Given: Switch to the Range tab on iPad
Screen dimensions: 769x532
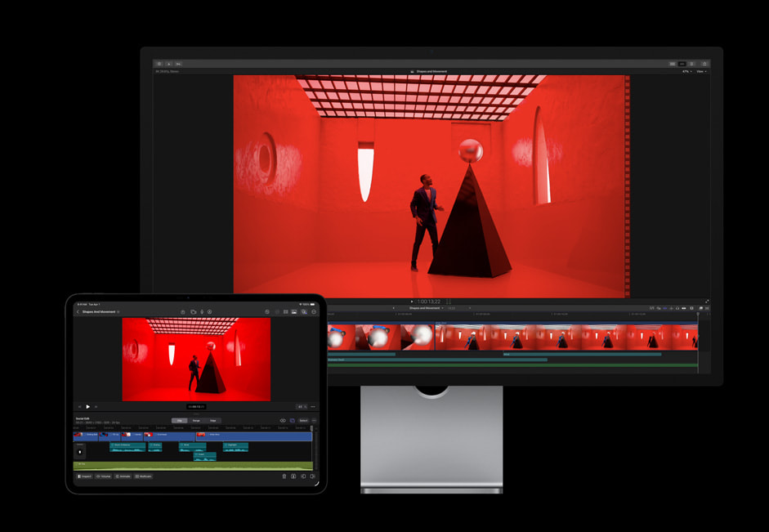Looking at the screenshot, I should tap(195, 420).
